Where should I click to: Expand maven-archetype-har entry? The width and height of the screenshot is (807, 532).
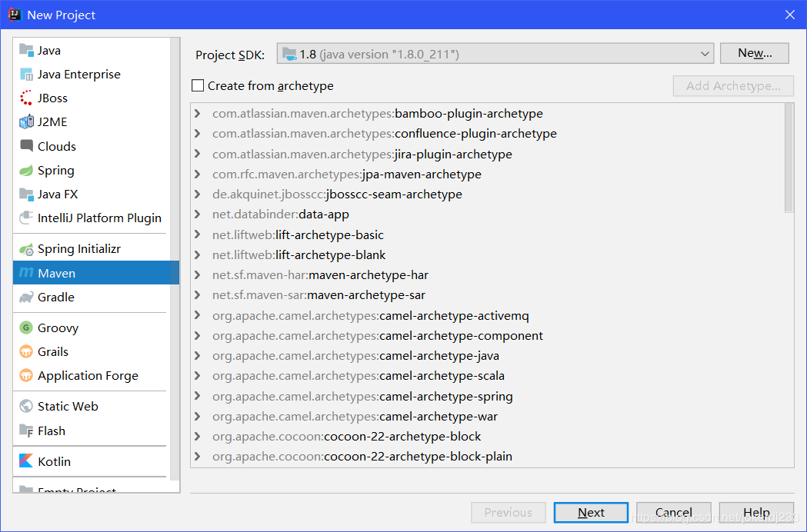coord(198,274)
